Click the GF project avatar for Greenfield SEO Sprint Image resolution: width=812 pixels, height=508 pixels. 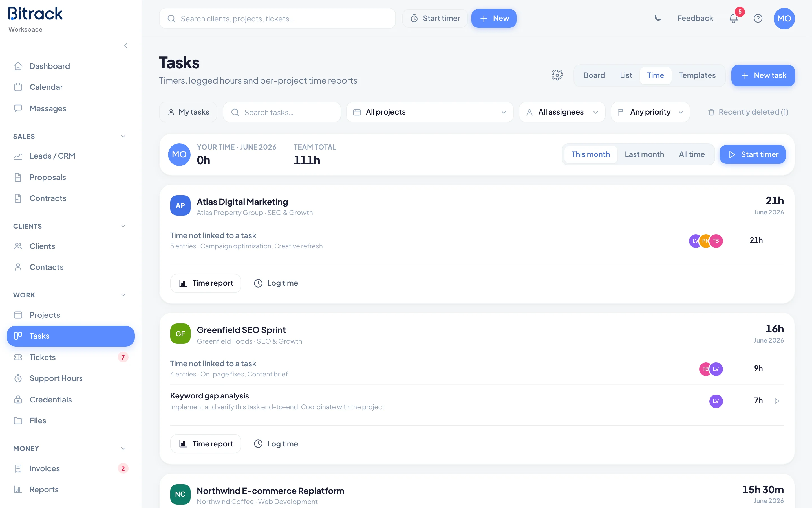click(x=180, y=334)
